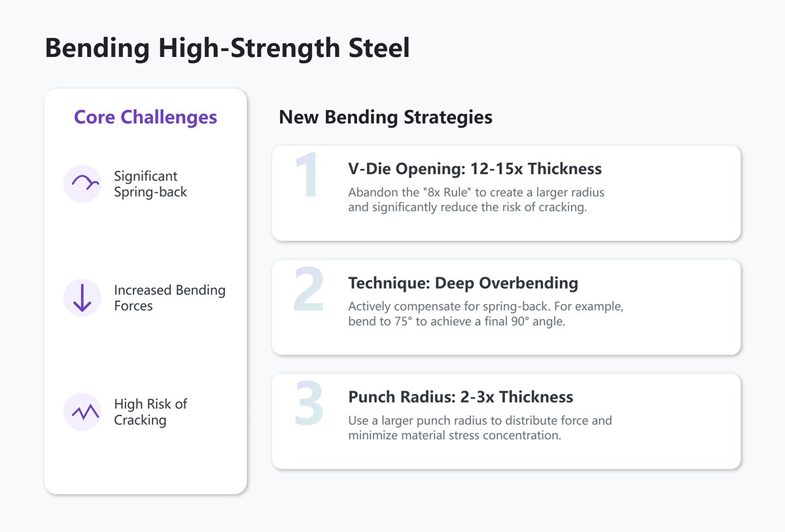Click the V-Die Opening card title
Screen dimensions: 785x532
[x=475, y=169]
